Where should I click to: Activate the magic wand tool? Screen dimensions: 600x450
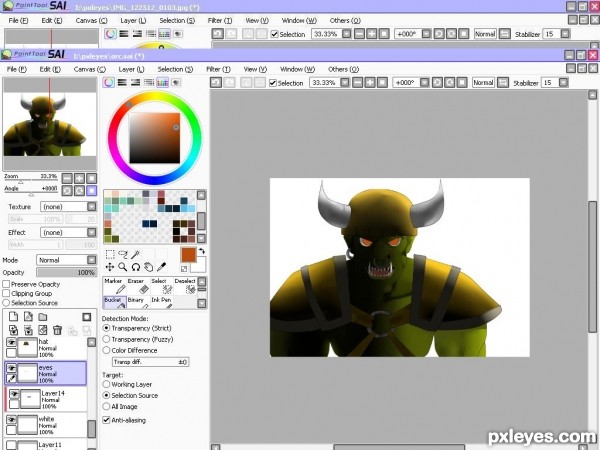(135, 254)
